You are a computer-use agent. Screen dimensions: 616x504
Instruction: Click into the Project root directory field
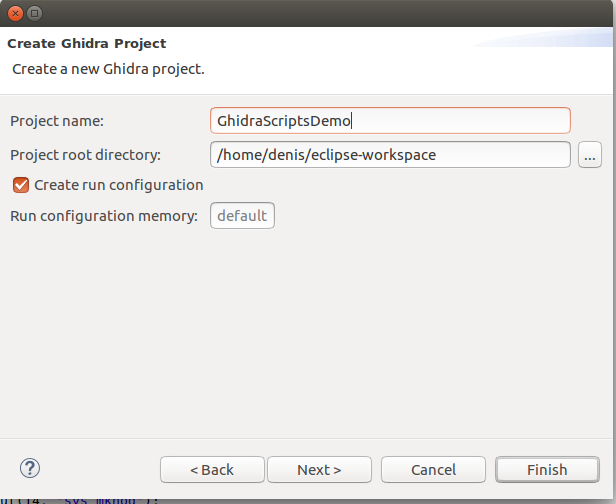pyautogui.click(x=390, y=155)
